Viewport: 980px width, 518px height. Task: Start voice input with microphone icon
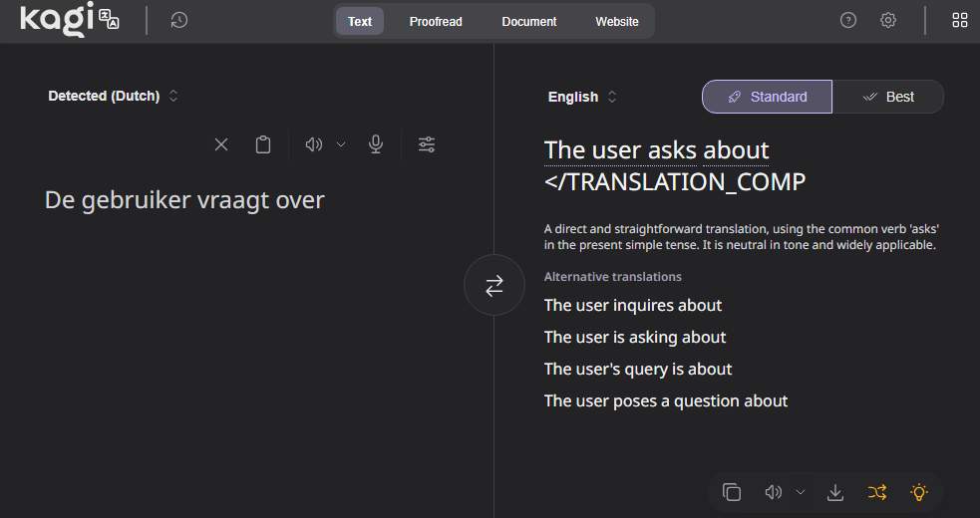(376, 144)
